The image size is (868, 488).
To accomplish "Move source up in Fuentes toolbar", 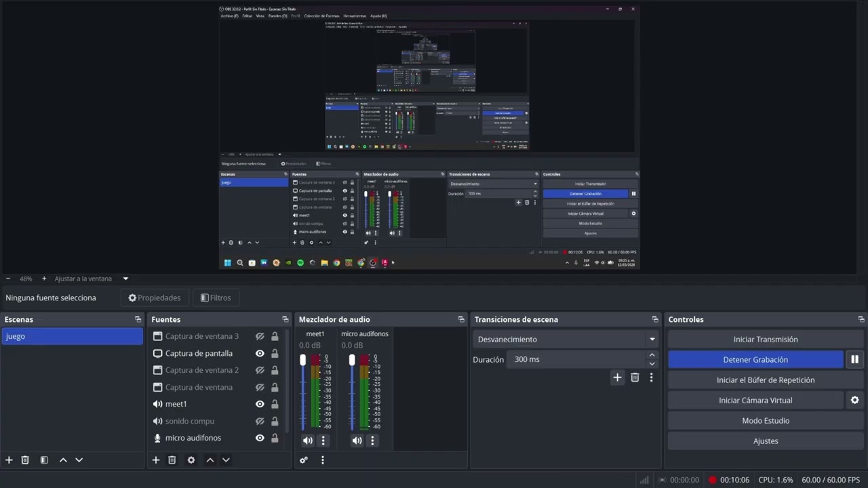I will (210, 460).
